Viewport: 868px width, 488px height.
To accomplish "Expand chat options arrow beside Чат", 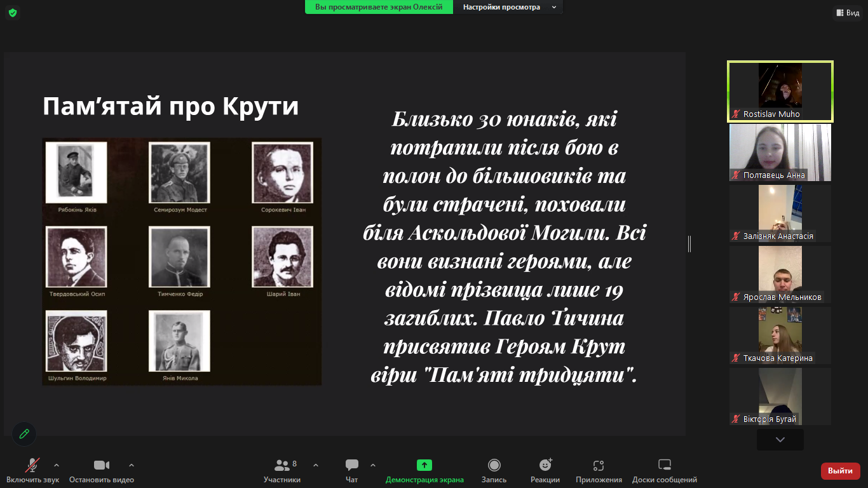I will click(373, 465).
